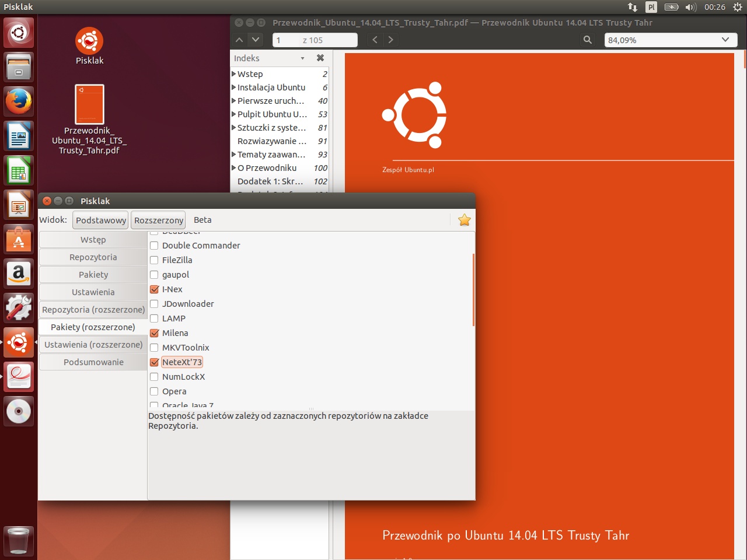Open the Trash in the launcher
Screen dimensions: 747x560
19,540
